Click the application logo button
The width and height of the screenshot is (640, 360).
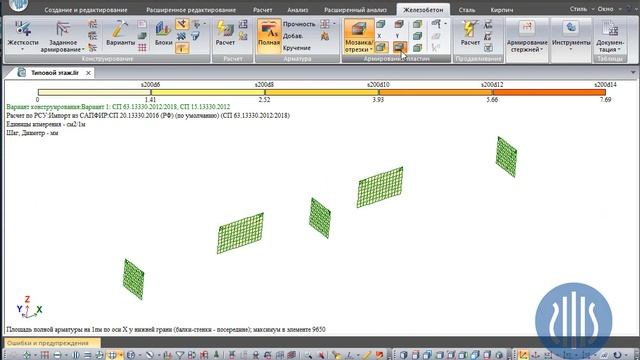coord(18,5)
